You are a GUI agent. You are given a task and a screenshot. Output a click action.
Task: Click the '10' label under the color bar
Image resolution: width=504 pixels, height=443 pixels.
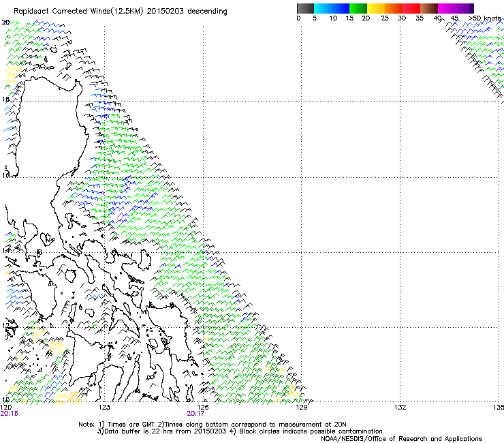333,18
